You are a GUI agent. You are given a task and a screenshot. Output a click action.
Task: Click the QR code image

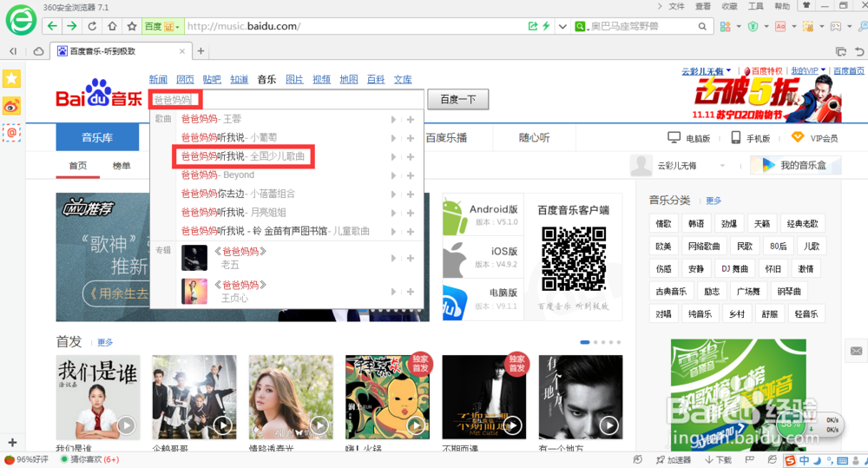click(574, 258)
